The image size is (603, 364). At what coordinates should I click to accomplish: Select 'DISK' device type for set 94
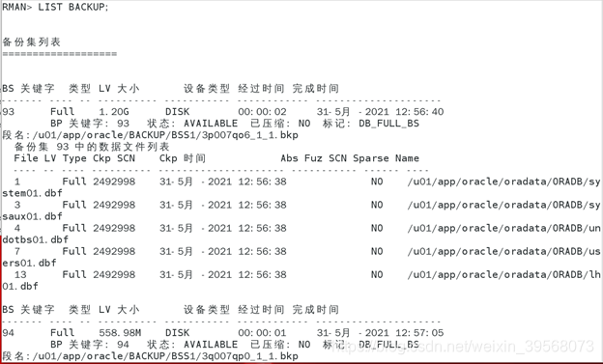[177, 333]
